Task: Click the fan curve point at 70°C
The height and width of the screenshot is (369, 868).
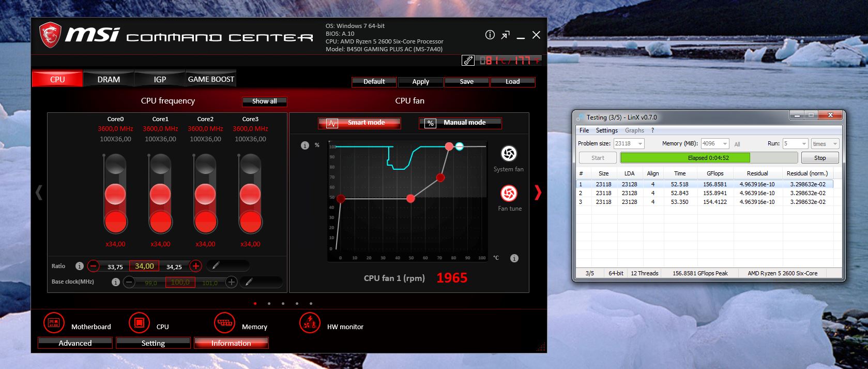Action: tap(440, 178)
